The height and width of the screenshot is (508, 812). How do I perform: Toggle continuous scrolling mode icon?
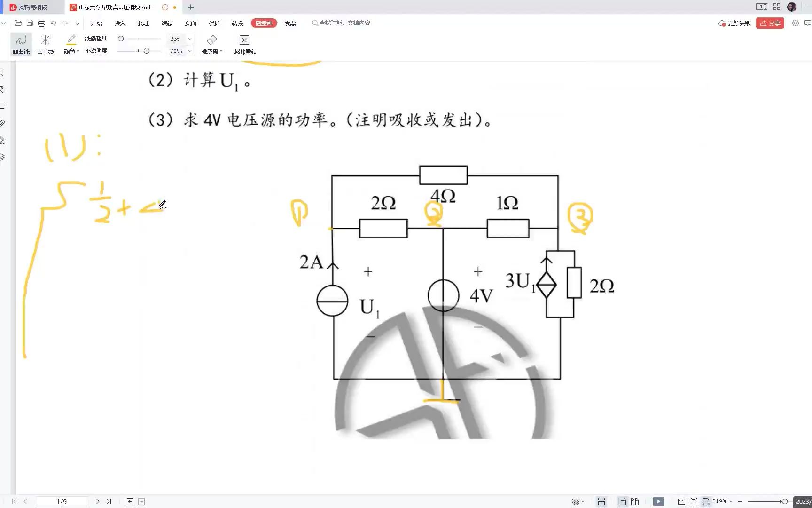coord(601,502)
